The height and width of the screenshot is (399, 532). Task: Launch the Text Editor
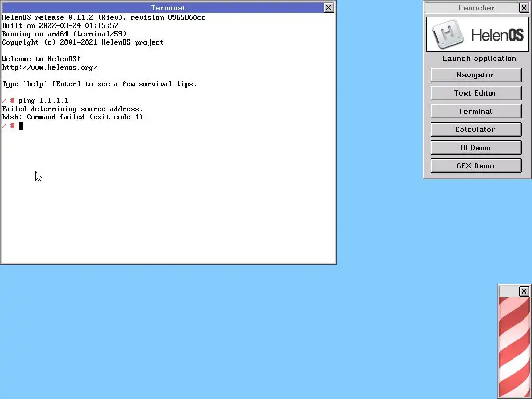tap(476, 93)
